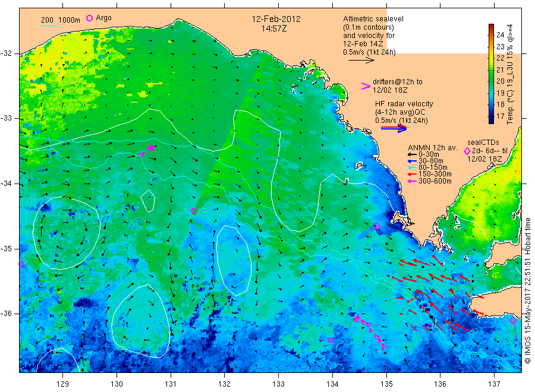Click '12/02 18Z' under the sealCTDs label
The width and height of the screenshot is (535, 392).
(x=484, y=159)
